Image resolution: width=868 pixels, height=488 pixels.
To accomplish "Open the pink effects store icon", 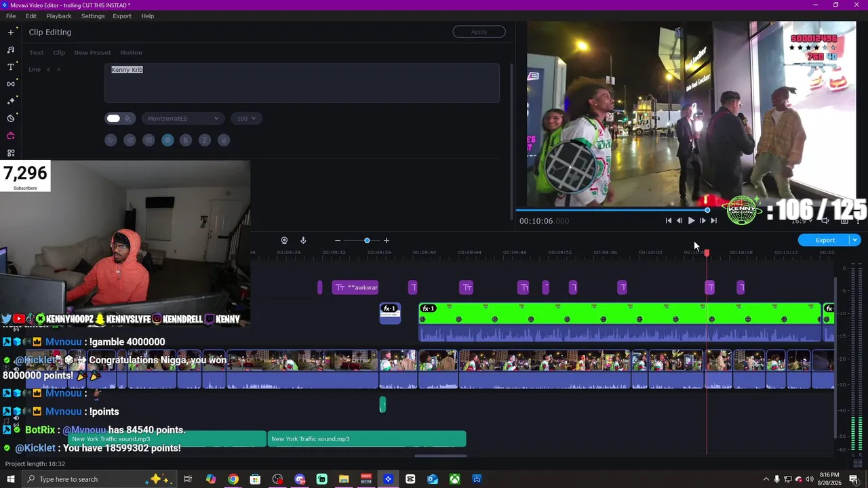I will point(11,136).
